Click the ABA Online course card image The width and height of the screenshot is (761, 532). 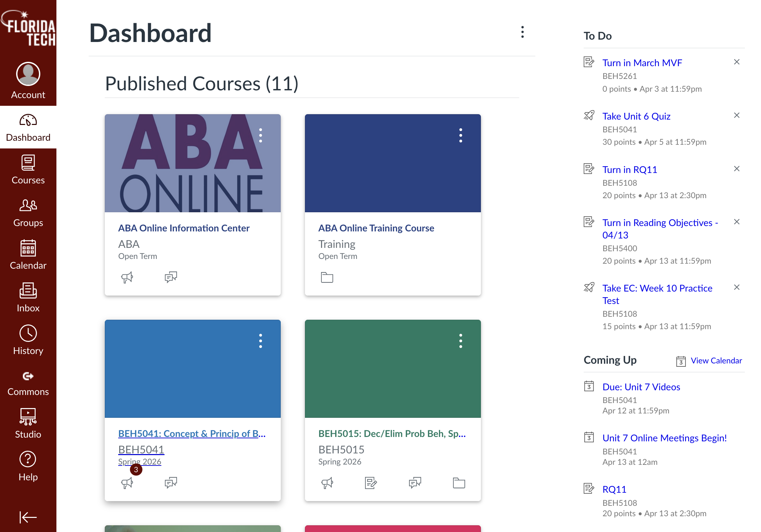tap(193, 163)
